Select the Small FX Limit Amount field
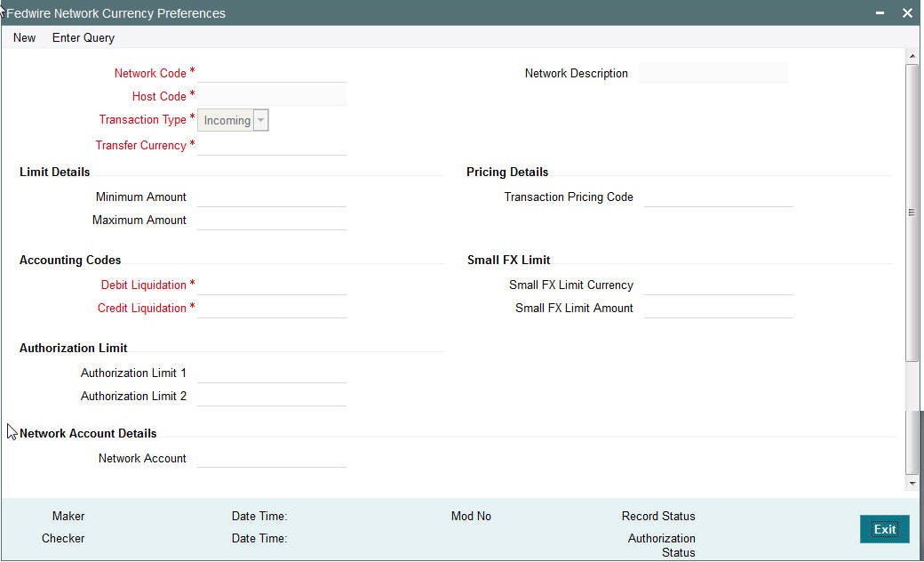Image resolution: width=924 pixels, height=562 pixels. click(x=719, y=308)
